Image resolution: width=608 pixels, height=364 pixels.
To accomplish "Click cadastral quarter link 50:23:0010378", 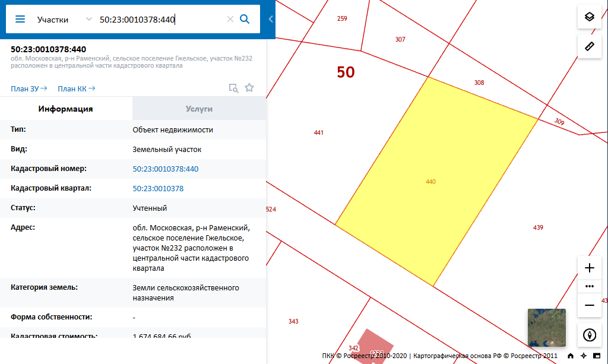I will click(x=158, y=189).
